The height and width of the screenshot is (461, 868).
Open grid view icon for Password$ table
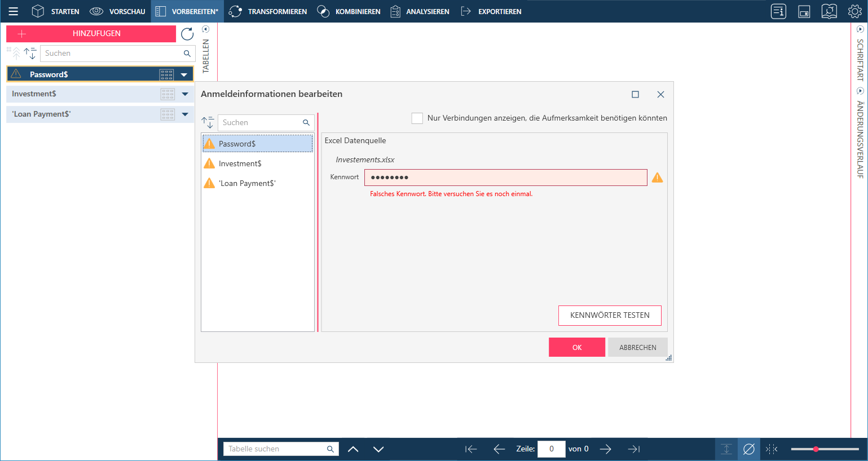click(166, 74)
